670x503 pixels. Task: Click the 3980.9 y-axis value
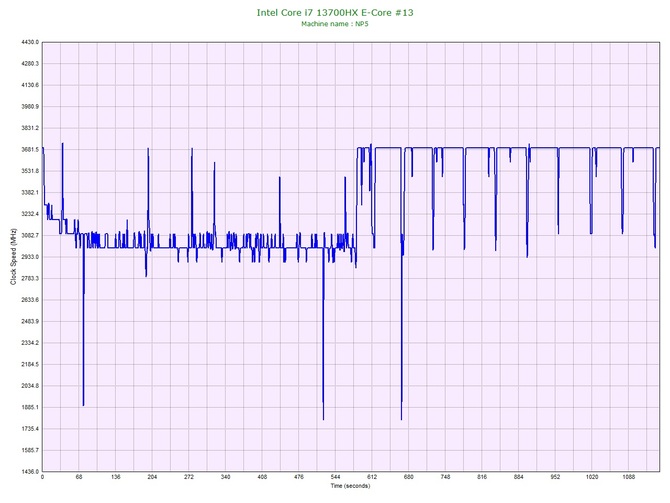pyautogui.click(x=30, y=106)
